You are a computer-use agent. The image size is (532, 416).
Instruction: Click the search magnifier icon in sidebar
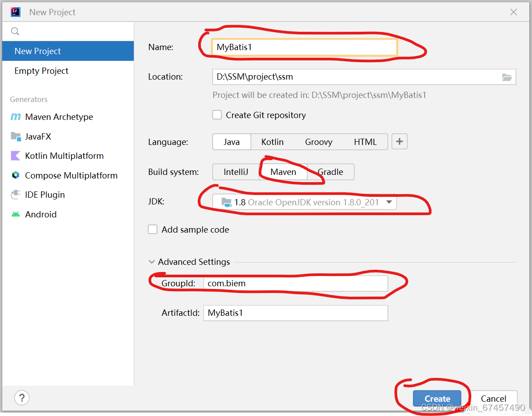[x=15, y=31]
